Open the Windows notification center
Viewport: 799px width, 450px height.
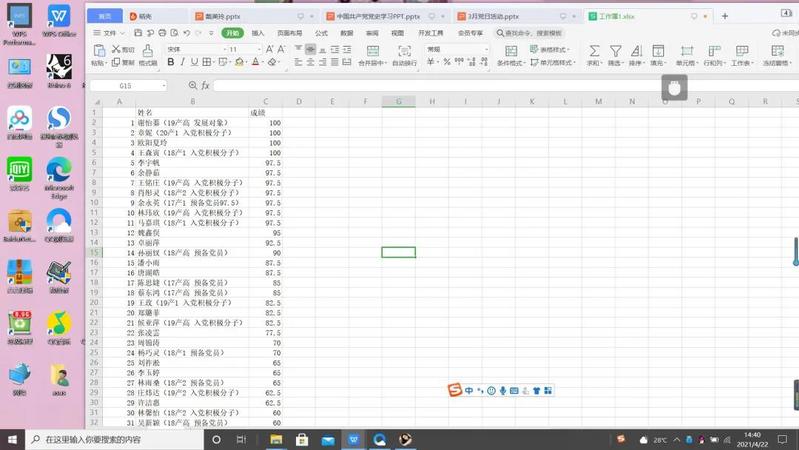(783, 439)
